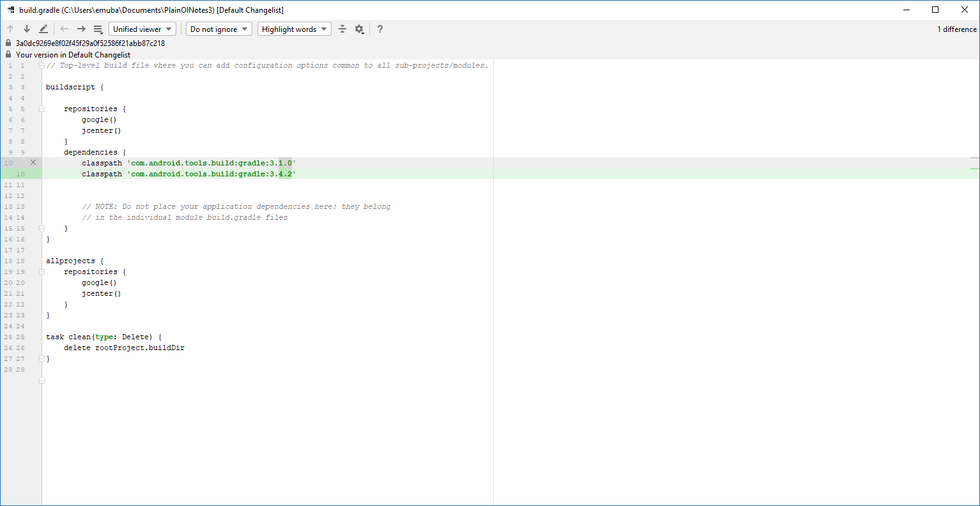
Task: Click fold marker below line 28
Action: pos(42,380)
